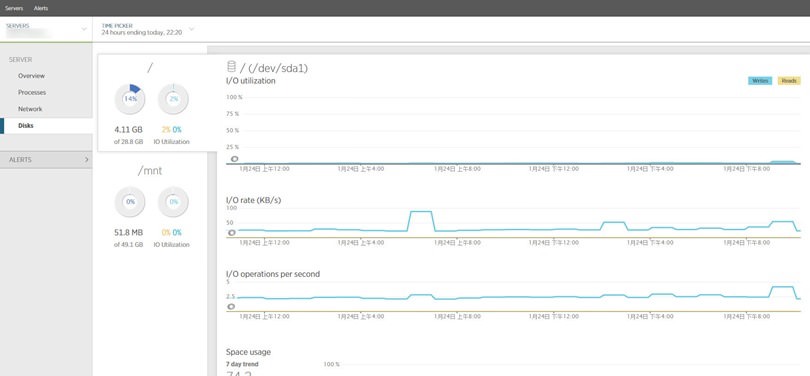Toggle the Reads legend series
This screenshot has width=810, height=376.
click(789, 81)
